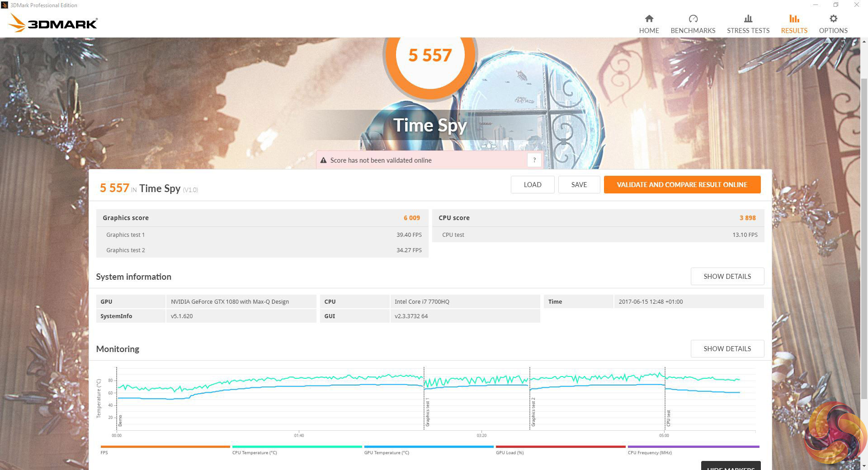
Task: Toggle the CPU Temperature legend series
Action: (x=297, y=450)
